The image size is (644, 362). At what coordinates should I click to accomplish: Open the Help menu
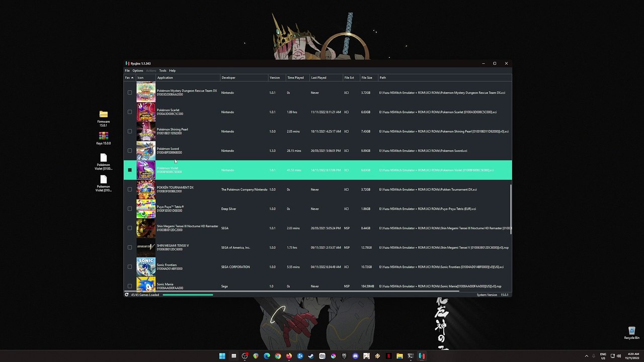172,70
